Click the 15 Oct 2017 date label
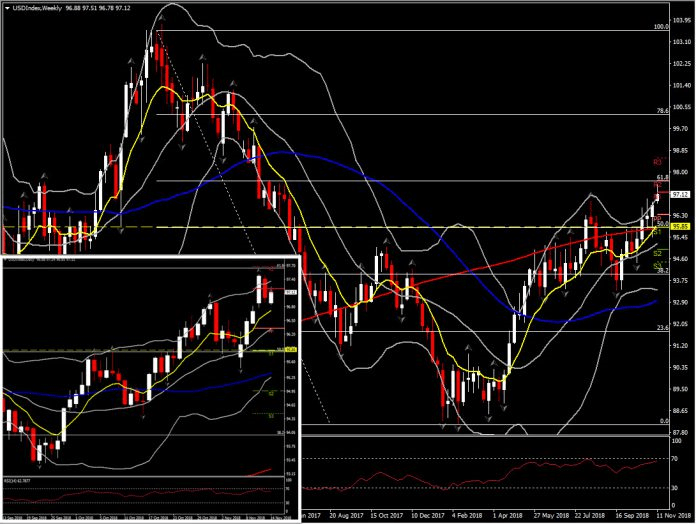 tap(387, 516)
